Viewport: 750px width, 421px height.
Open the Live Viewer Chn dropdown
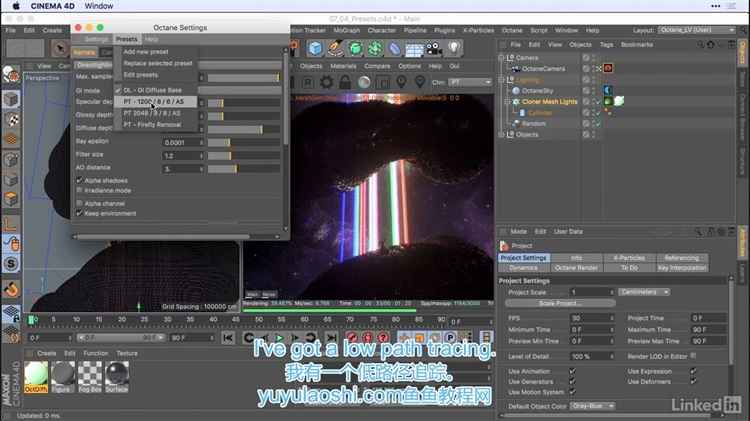coord(469,82)
